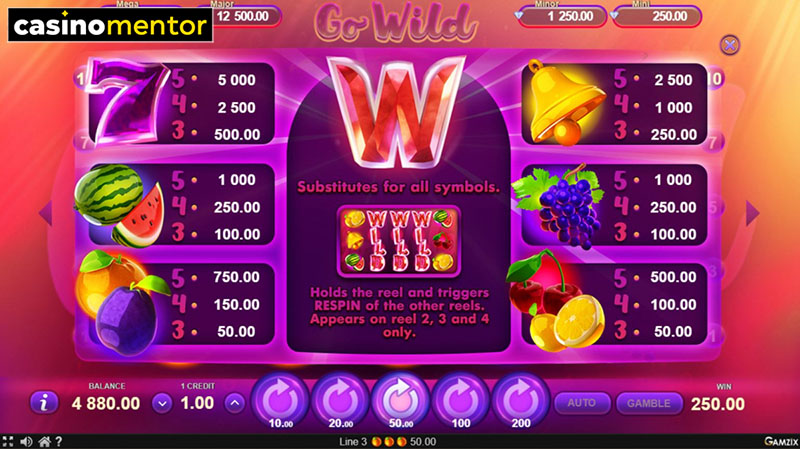Viewport: 800px width, 449px height.
Task: Decrease credit value with down chevron
Action: [162, 404]
